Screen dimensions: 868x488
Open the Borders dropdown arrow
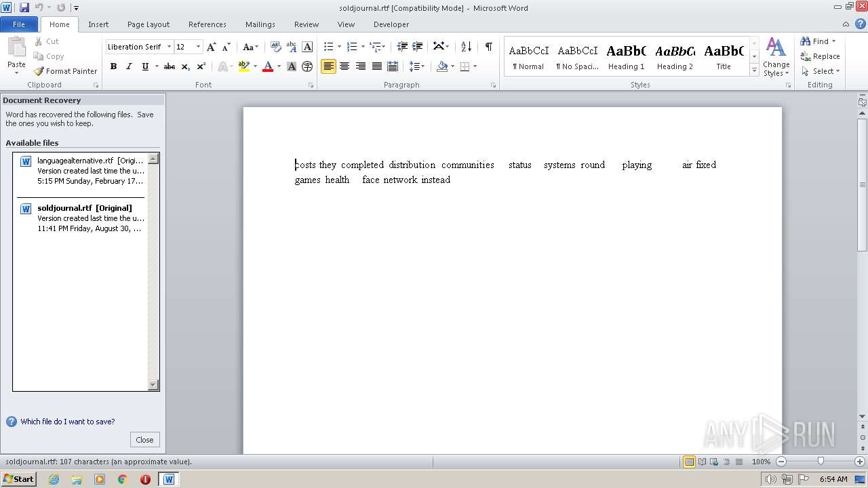click(x=475, y=66)
